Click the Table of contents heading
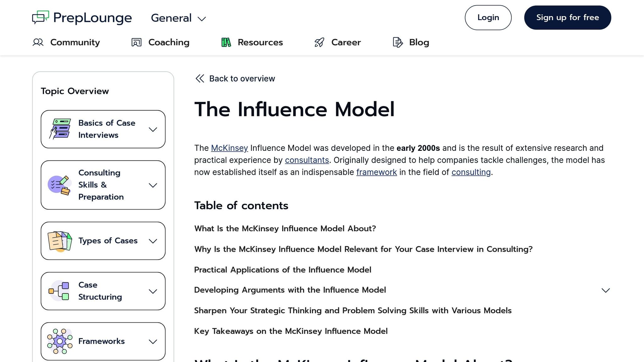 [241, 206]
